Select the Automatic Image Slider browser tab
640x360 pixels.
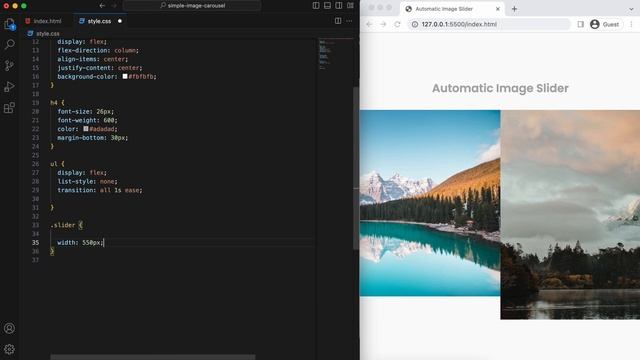[452, 9]
